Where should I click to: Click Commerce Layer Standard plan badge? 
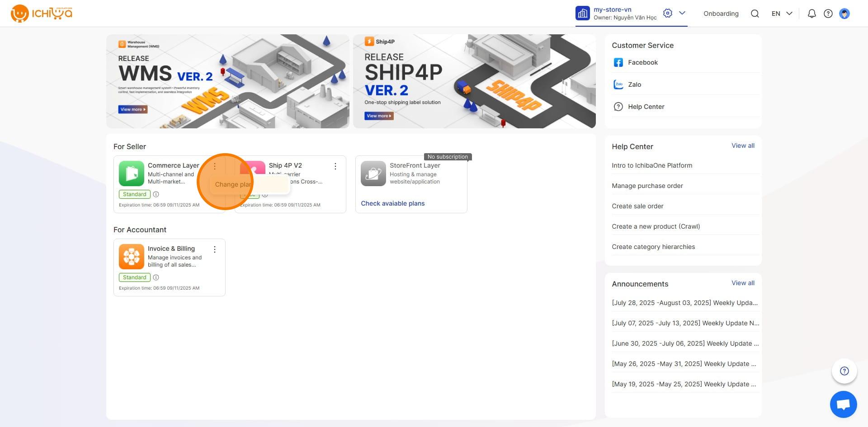(x=135, y=194)
